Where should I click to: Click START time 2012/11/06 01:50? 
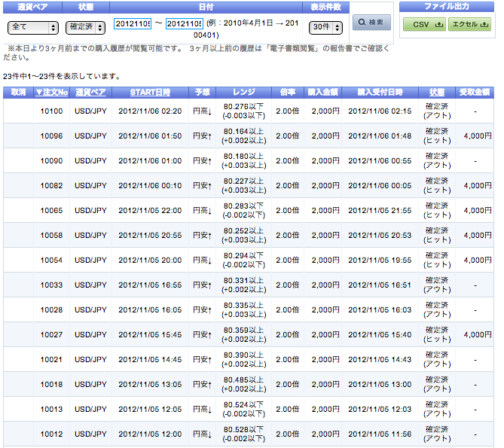(x=150, y=136)
